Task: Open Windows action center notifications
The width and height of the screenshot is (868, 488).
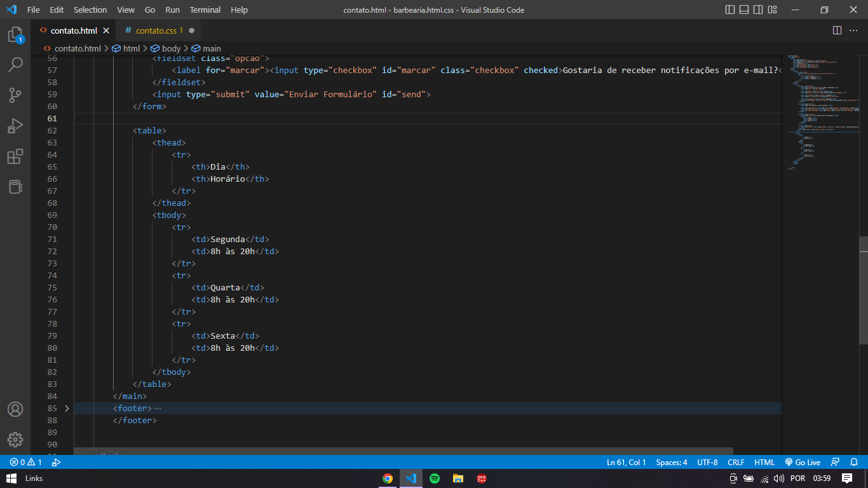Action: (847, 478)
